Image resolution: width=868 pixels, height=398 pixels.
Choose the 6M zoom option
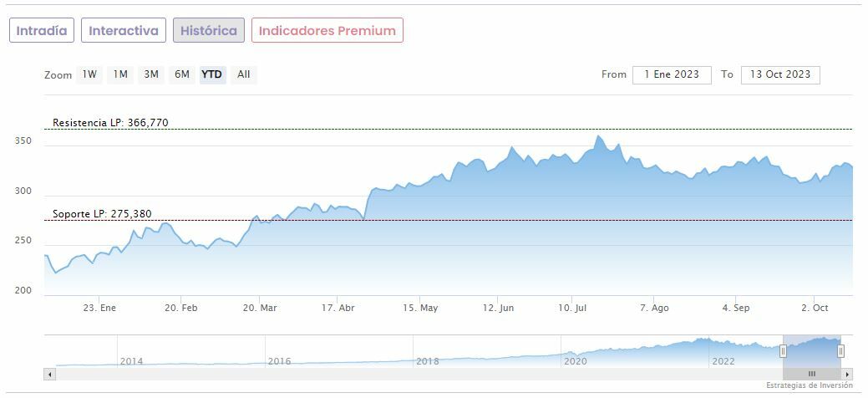pyautogui.click(x=182, y=74)
